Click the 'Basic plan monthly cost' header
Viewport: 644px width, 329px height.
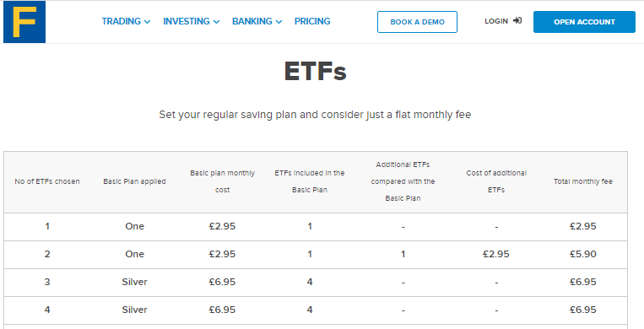[222, 181]
